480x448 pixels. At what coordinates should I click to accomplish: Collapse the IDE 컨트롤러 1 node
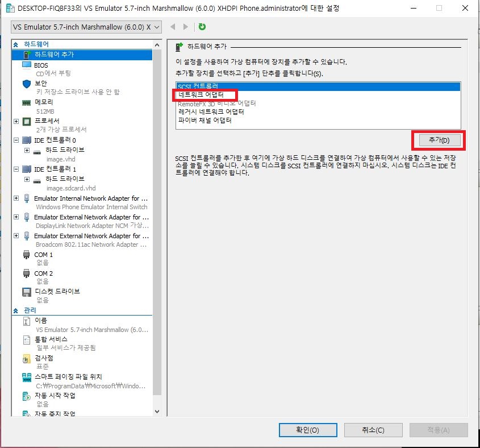[x=16, y=169]
